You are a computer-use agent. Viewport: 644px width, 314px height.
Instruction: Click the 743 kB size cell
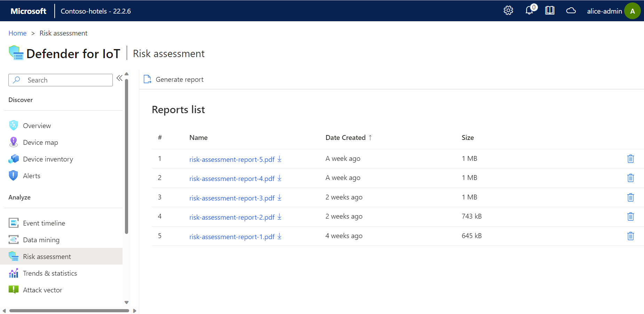472,216
